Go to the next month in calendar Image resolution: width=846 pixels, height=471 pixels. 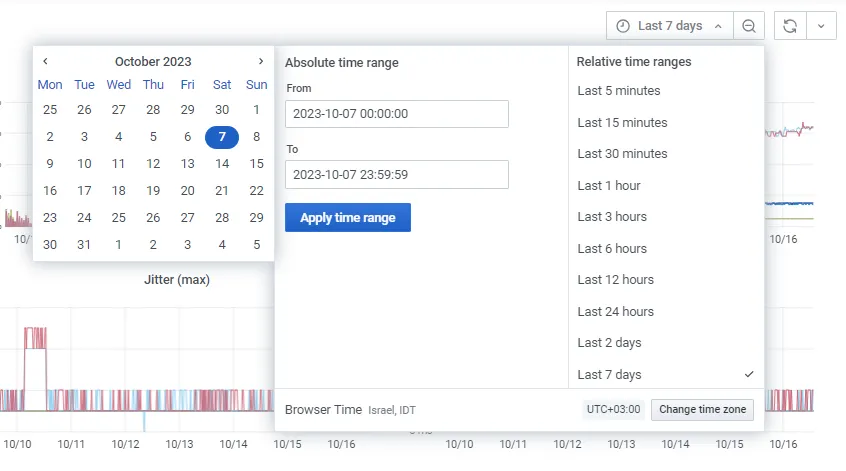261,61
